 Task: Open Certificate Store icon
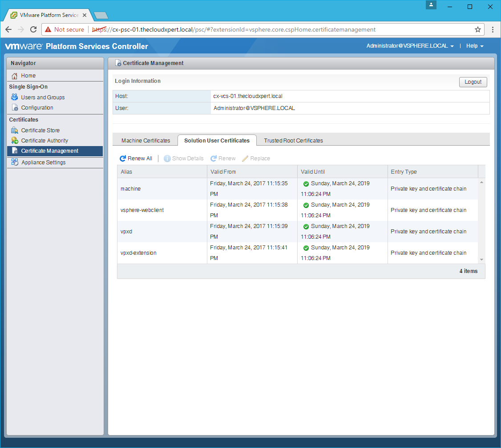15,130
